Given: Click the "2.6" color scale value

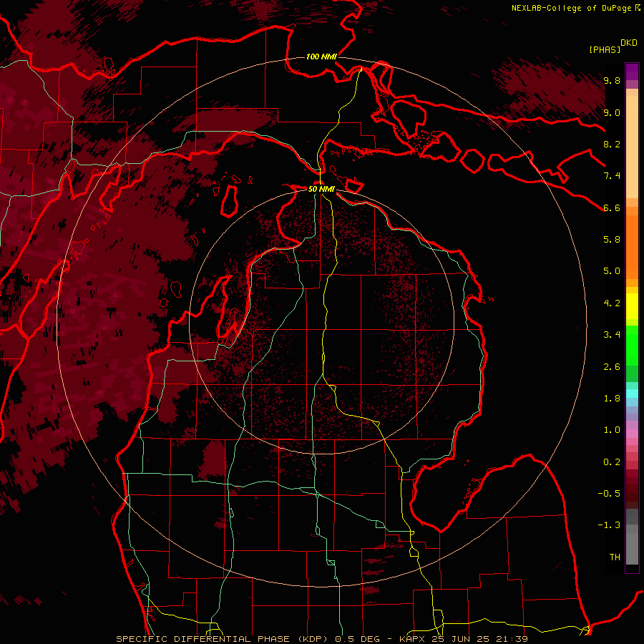Looking at the screenshot, I should tap(612, 367).
